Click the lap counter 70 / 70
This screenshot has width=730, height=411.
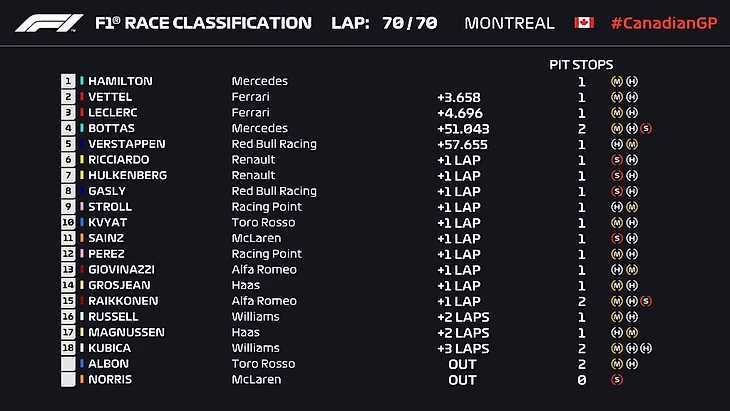[x=409, y=22]
